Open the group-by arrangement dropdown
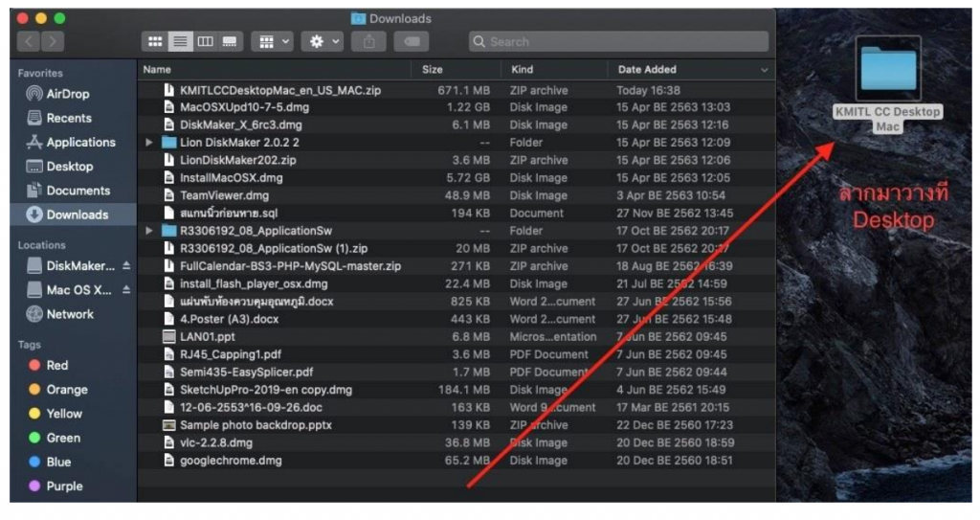The image size is (980, 520). point(272,41)
